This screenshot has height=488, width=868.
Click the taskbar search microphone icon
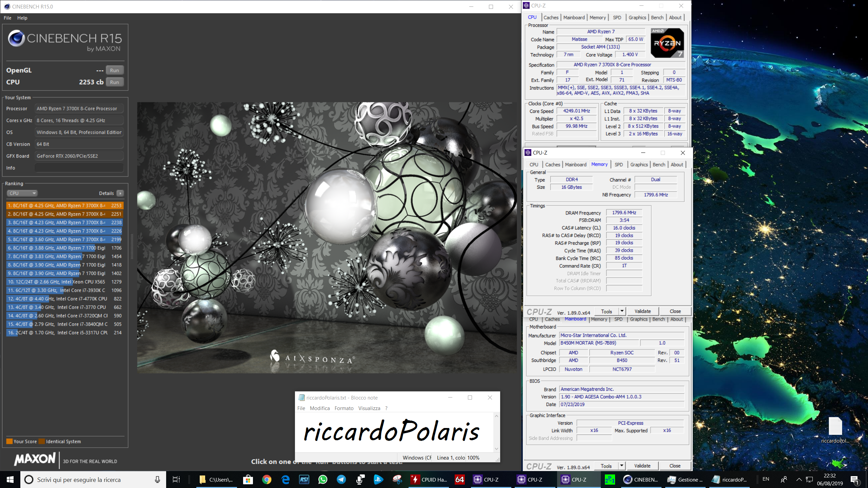[157, 480]
